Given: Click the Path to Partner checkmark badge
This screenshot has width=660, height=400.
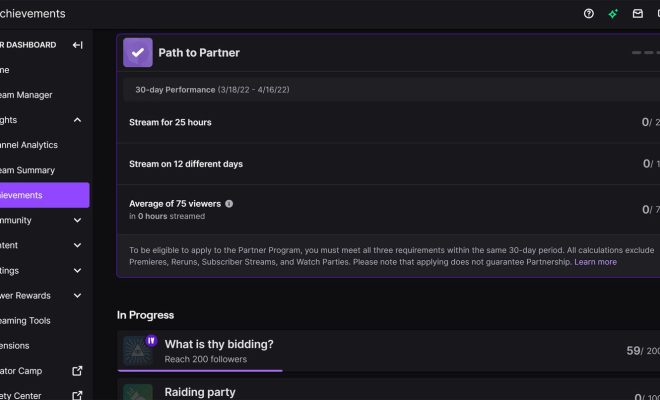Looking at the screenshot, I should (x=138, y=52).
